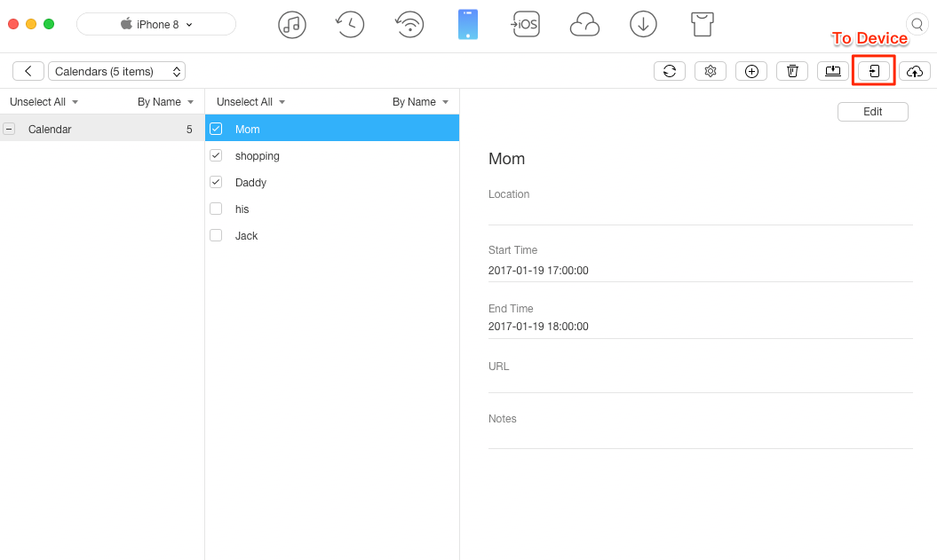Uncheck the Daddy calendar checkbox

click(216, 182)
